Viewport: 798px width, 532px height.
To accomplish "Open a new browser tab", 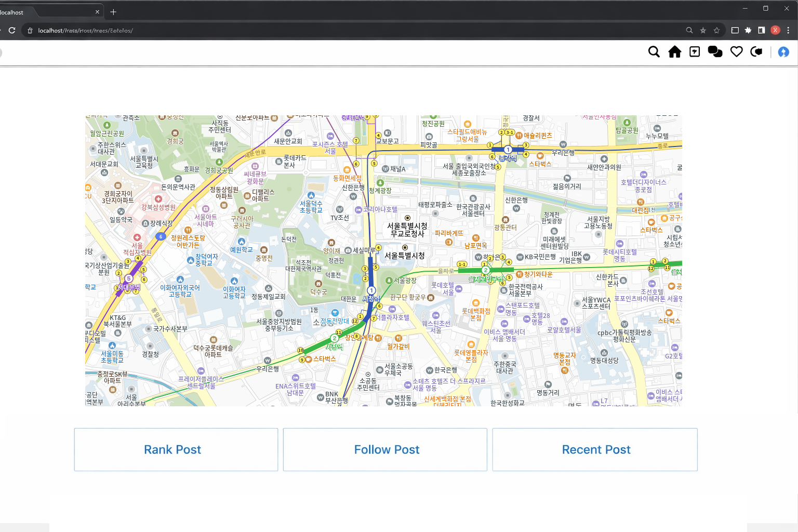I will point(113,12).
